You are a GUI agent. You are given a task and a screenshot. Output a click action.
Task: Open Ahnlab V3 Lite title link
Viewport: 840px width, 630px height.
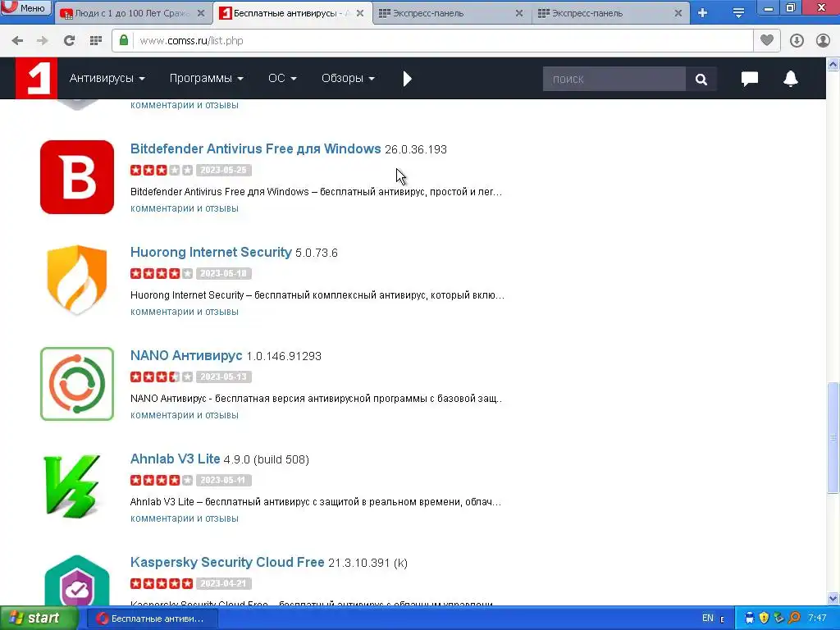pyautogui.click(x=176, y=459)
